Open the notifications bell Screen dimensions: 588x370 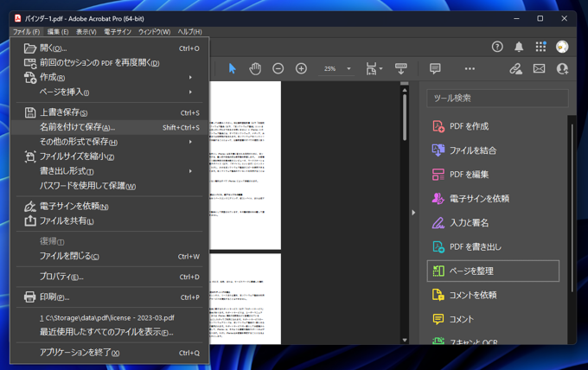click(x=519, y=47)
